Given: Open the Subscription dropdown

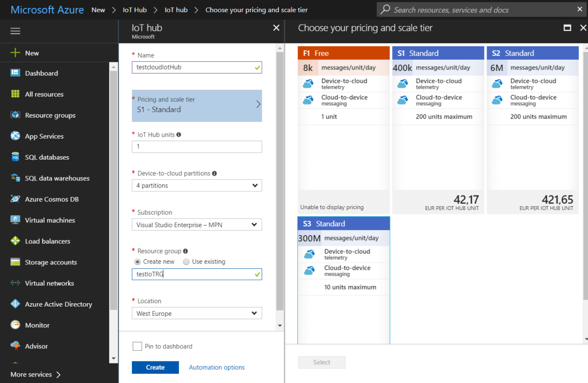Looking at the screenshot, I should click(x=197, y=225).
